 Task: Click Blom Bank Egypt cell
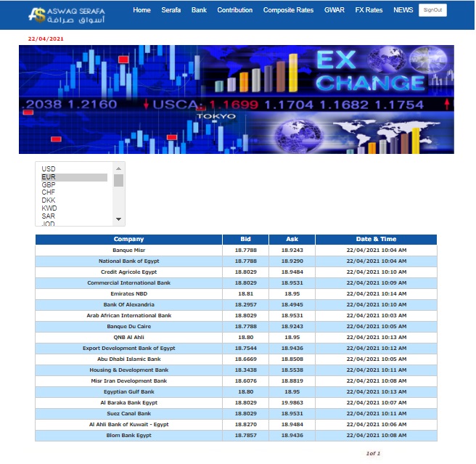[x=128, y=436]
